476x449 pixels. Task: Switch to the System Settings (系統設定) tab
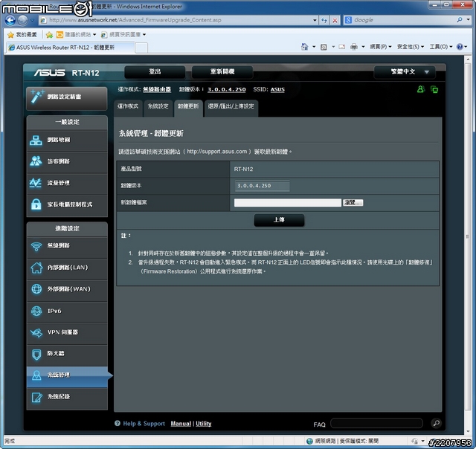158,107
